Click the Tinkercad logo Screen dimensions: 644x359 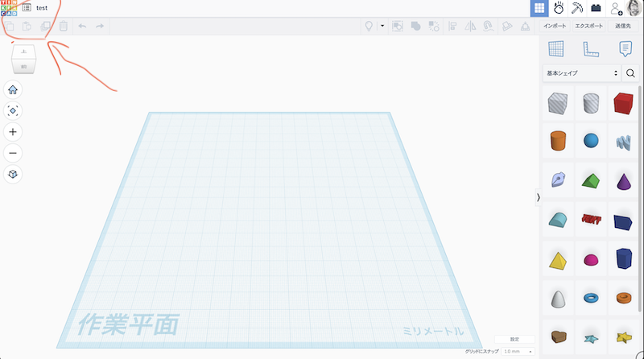[x=9, y=8]
